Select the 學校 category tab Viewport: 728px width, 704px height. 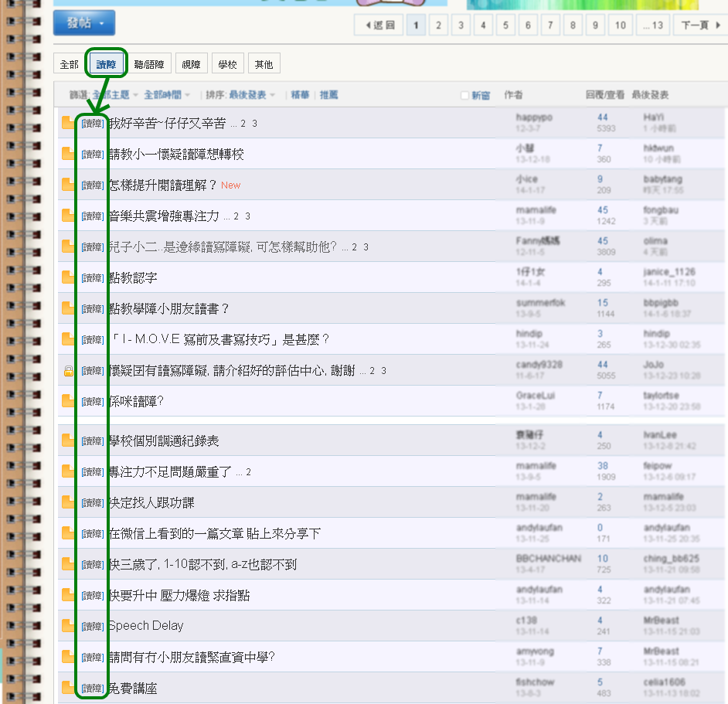point(227,64)
